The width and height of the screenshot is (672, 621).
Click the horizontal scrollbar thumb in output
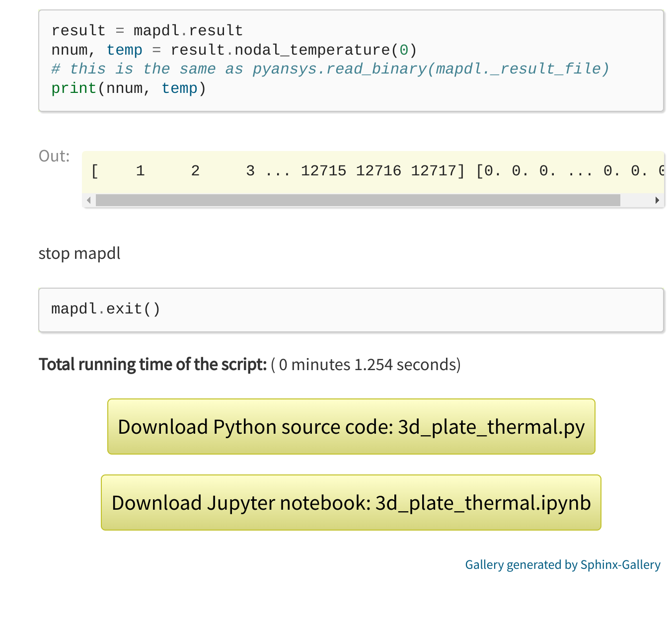[x=358, y=200]
